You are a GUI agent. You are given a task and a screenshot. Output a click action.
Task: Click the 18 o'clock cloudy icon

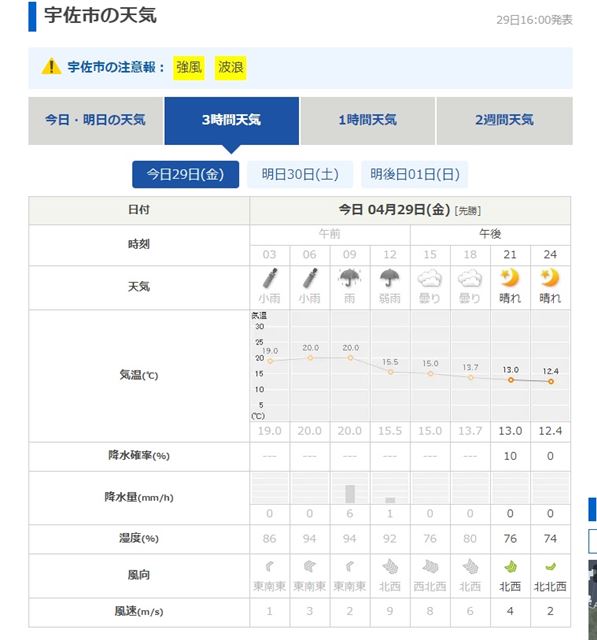(x=470, y=279)
